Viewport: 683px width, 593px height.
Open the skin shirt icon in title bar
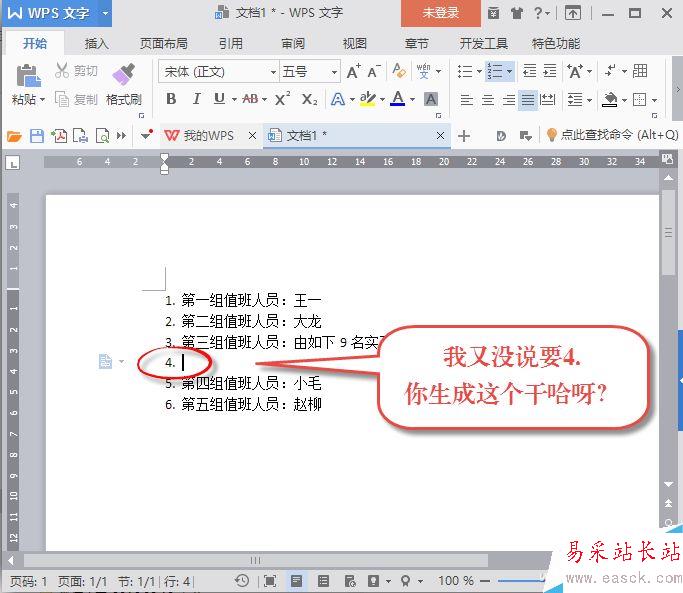(517, 14)
